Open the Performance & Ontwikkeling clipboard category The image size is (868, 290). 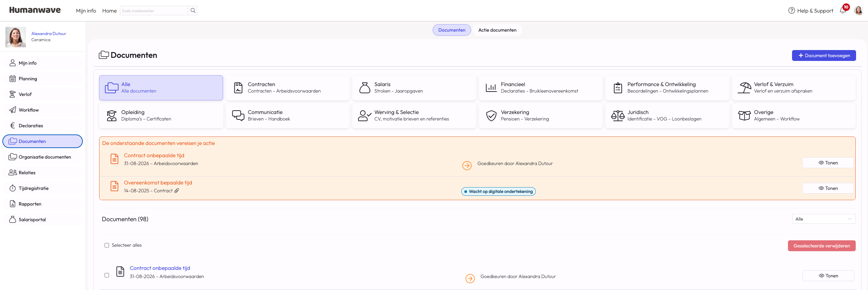coord(667,88)
